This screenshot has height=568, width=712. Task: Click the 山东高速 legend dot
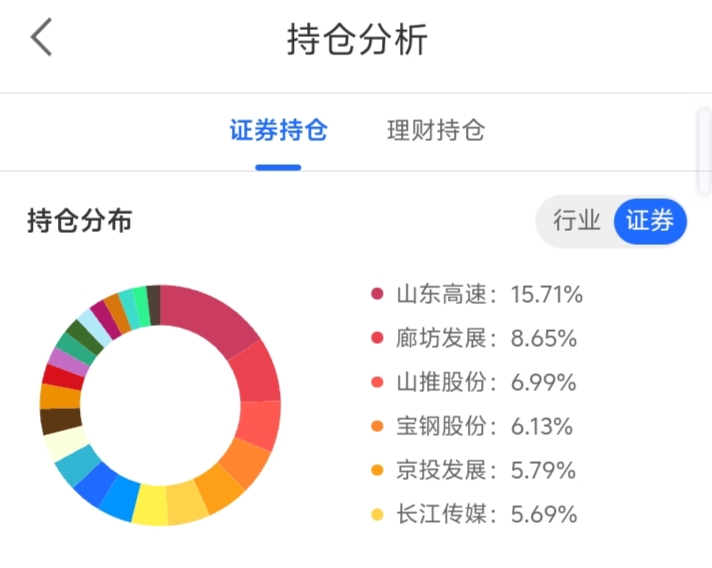(x=377, y=294)
